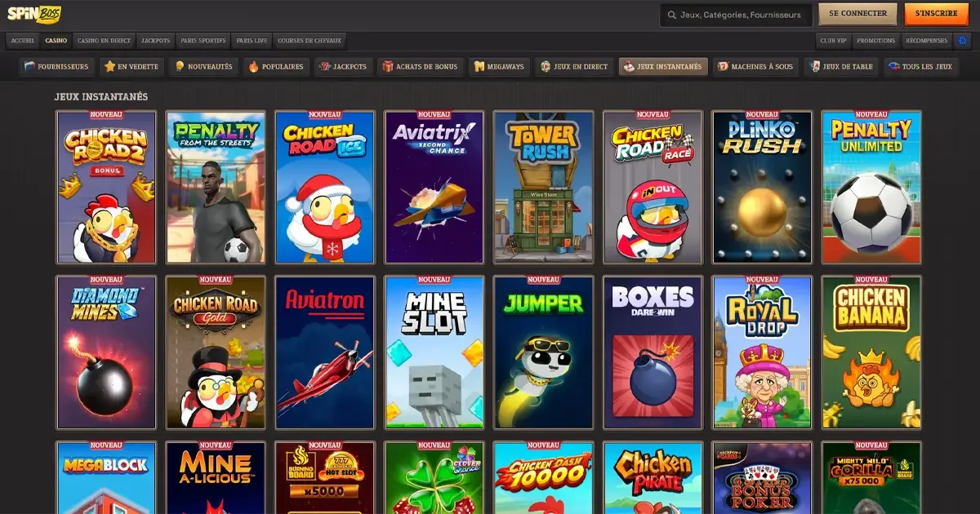
Task: Open the Mighty Wild Gorilla game
Action: click(x=872, y=478)
